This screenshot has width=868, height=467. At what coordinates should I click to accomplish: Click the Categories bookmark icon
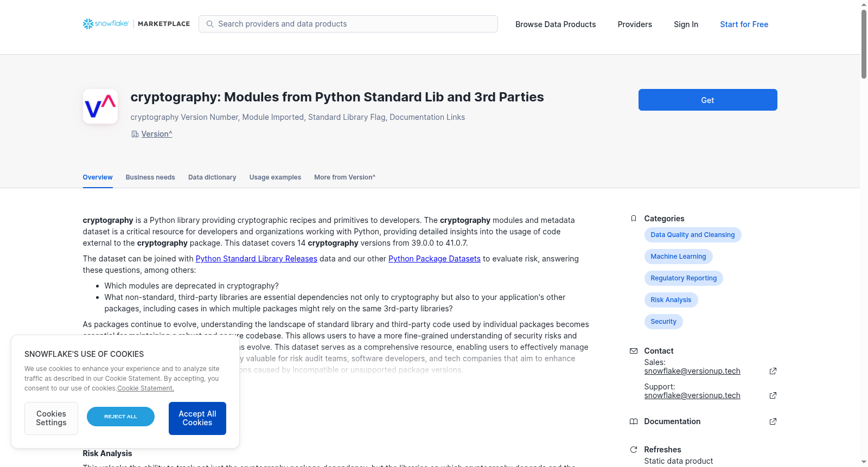pos(634,219)
